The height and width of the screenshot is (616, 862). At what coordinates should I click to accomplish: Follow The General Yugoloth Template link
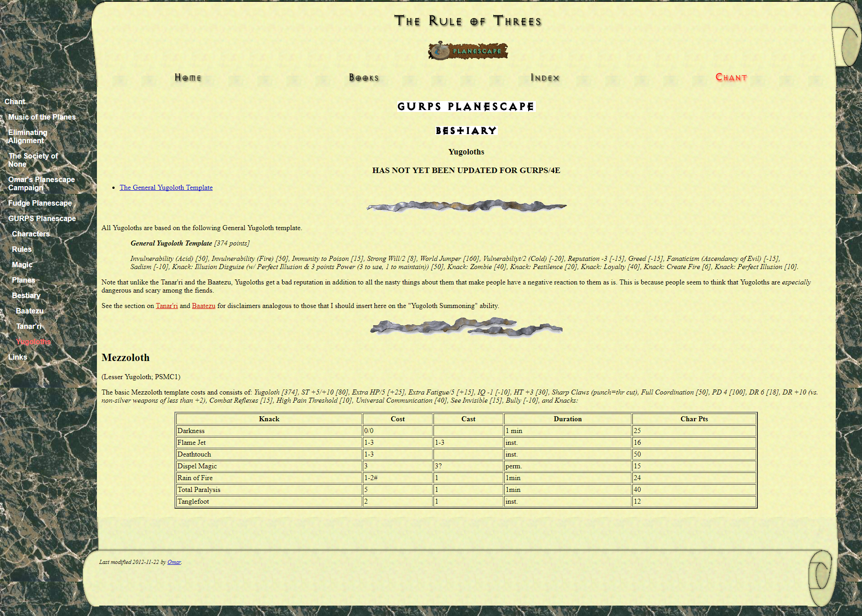click(166, 188)
